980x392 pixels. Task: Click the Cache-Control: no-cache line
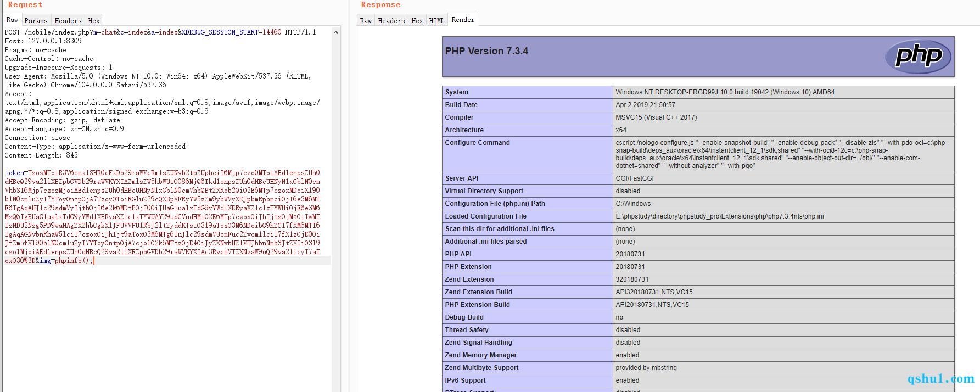coord(49,59)
